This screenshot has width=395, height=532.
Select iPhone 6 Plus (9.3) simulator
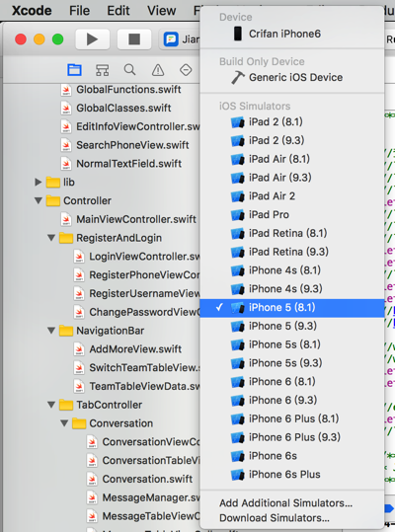click(x=292, y=437)
